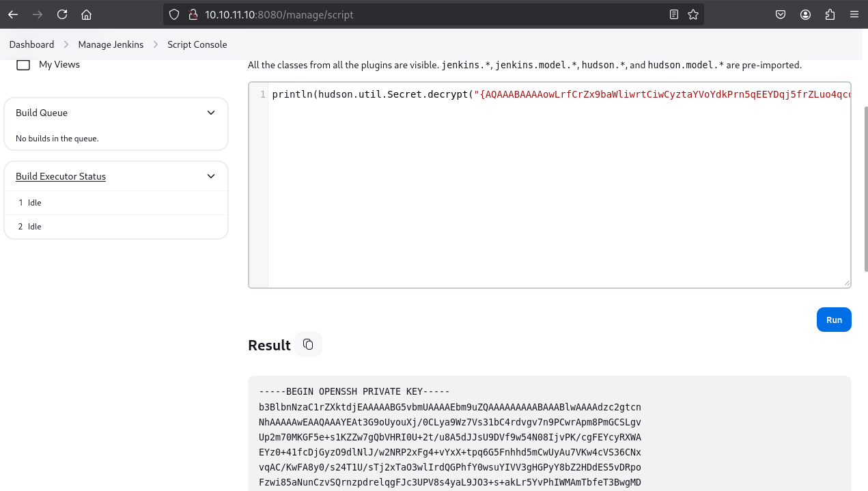This screenshot has height=491, width=868.
Task: Select Script Console breadcrumb
Action: click(197, 44)
